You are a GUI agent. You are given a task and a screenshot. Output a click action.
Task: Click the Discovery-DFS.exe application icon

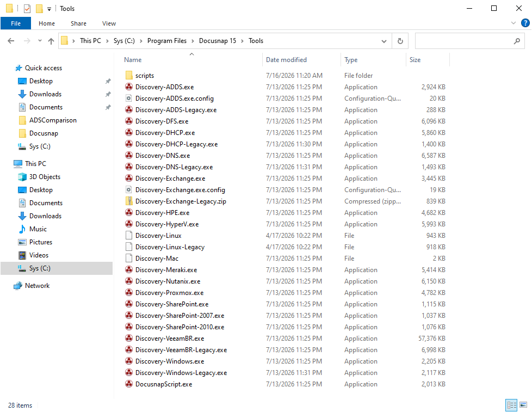129,121
